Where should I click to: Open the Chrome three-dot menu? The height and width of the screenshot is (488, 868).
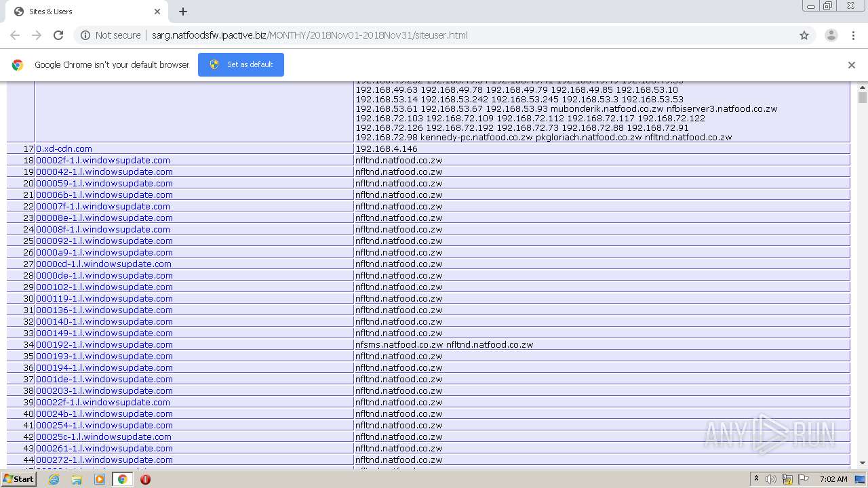[x=853, y=35]
